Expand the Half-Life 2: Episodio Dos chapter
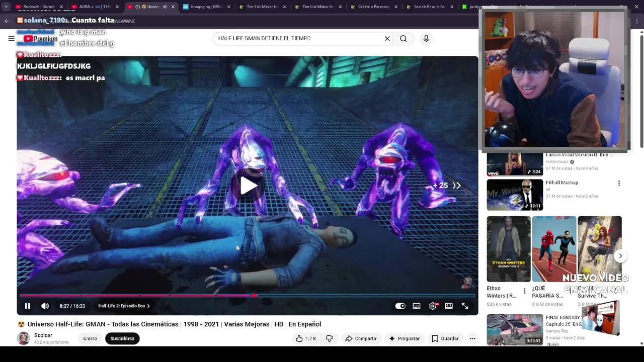 tap(124, 306)
